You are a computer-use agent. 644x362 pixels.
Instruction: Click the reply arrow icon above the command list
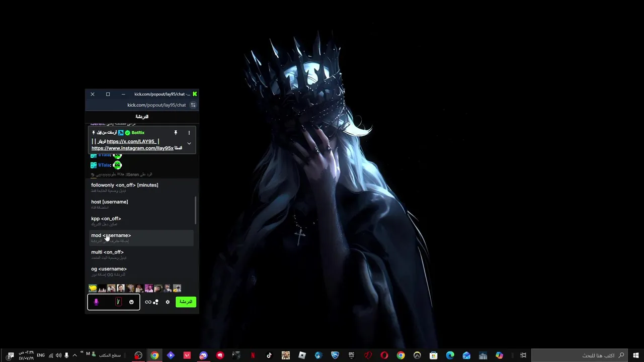(93, 174)
